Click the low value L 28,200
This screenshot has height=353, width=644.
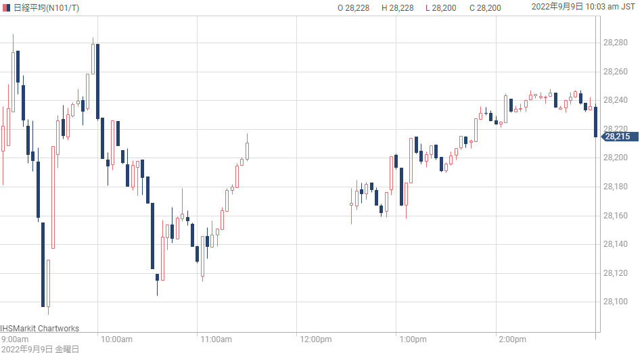pyautogui.click(x=440, y=8)
